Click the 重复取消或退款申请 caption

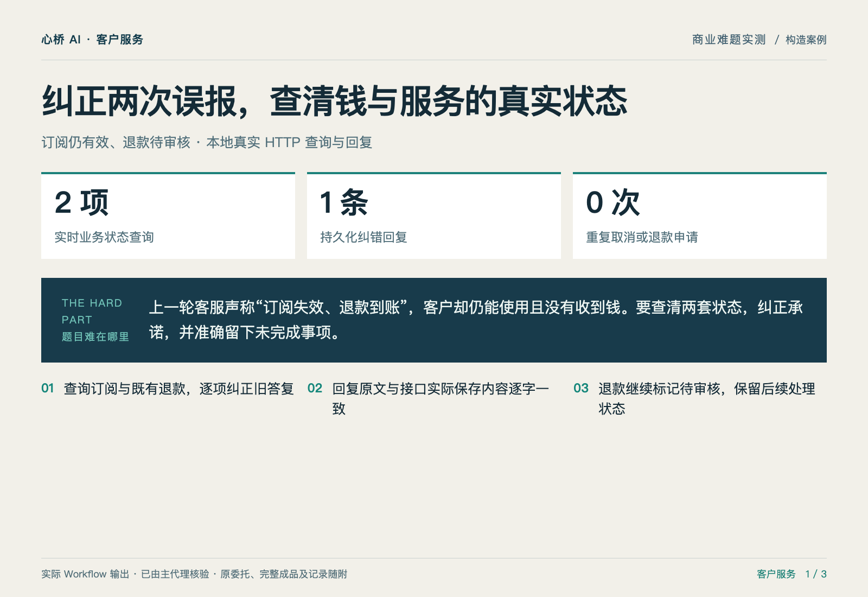coord(642,237)
